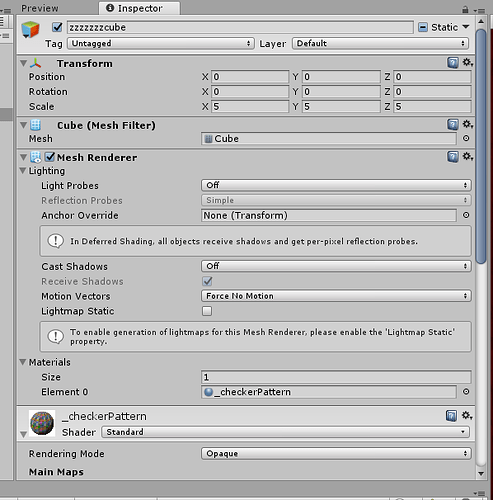Open the Cast Shadows dropdown

tap(336, 266)
